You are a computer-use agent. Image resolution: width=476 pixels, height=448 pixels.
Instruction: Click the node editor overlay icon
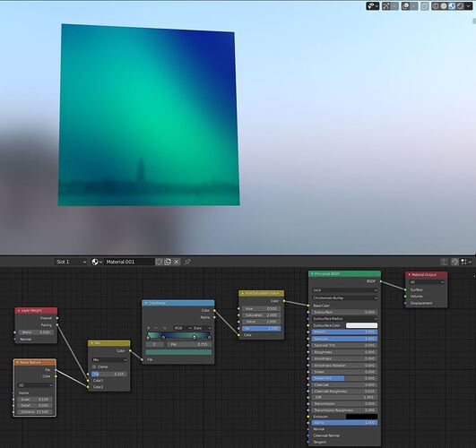click(x=454, y=262)
